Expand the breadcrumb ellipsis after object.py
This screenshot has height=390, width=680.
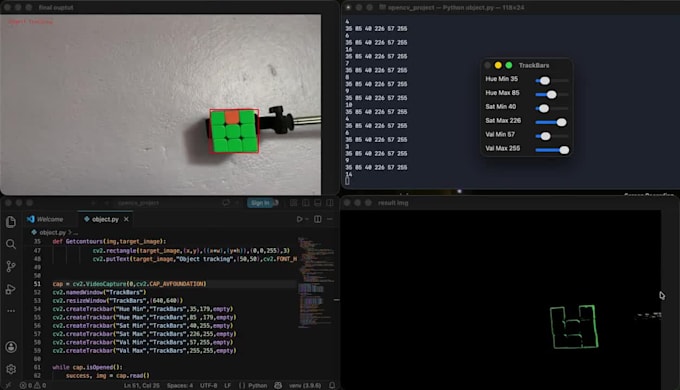tap(76, 233)
